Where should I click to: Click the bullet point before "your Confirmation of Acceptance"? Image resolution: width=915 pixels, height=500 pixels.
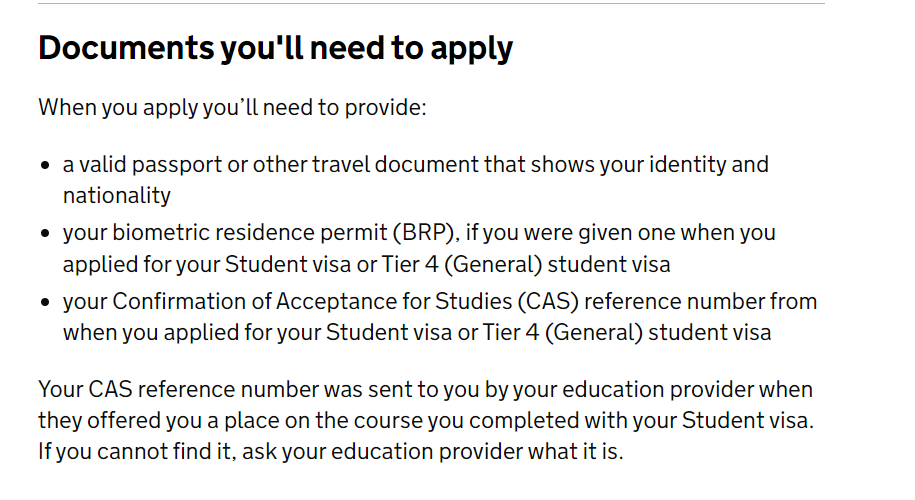click(x=46, y=302)
